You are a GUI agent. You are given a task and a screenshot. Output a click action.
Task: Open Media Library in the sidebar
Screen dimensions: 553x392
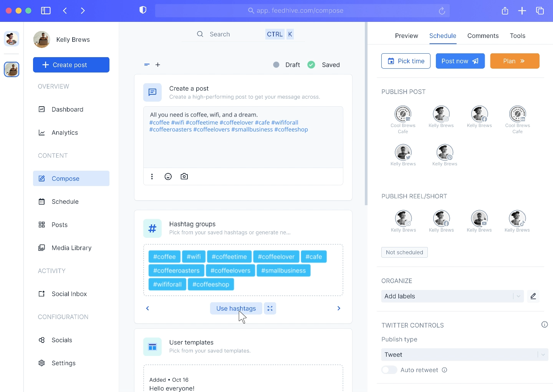[71, 248]
